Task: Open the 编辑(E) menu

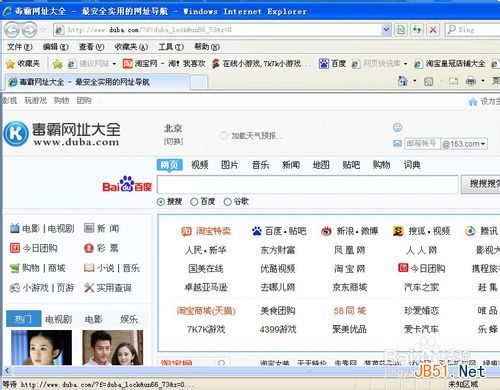Action: (x=56, y=47)
